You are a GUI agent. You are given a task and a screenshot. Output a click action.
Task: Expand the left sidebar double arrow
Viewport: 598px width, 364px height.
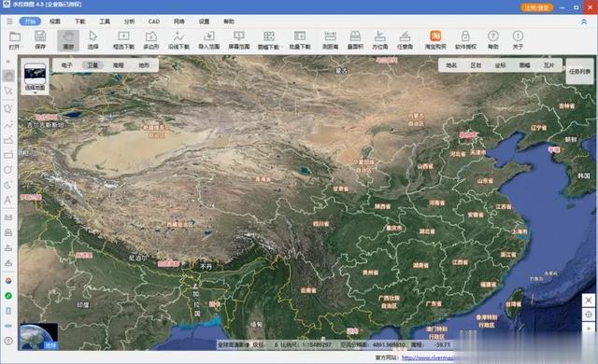8,62
